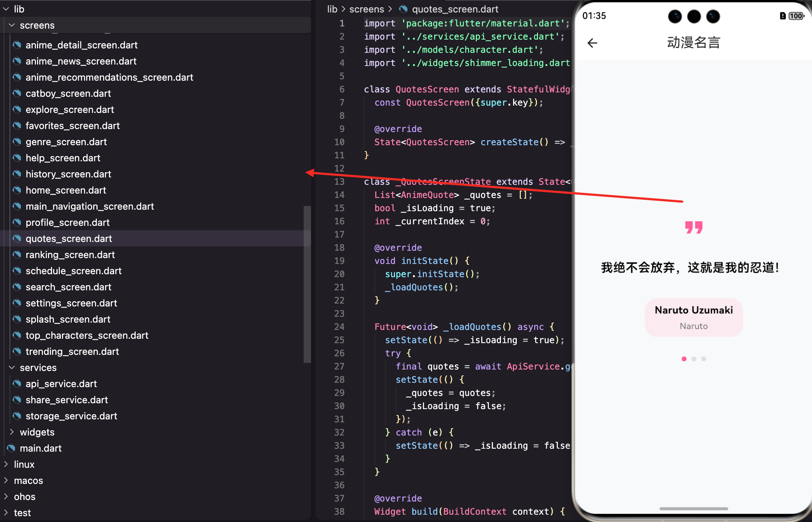
Task: Click the file explorer vertical scrollbar
Action: coord(307,284)
